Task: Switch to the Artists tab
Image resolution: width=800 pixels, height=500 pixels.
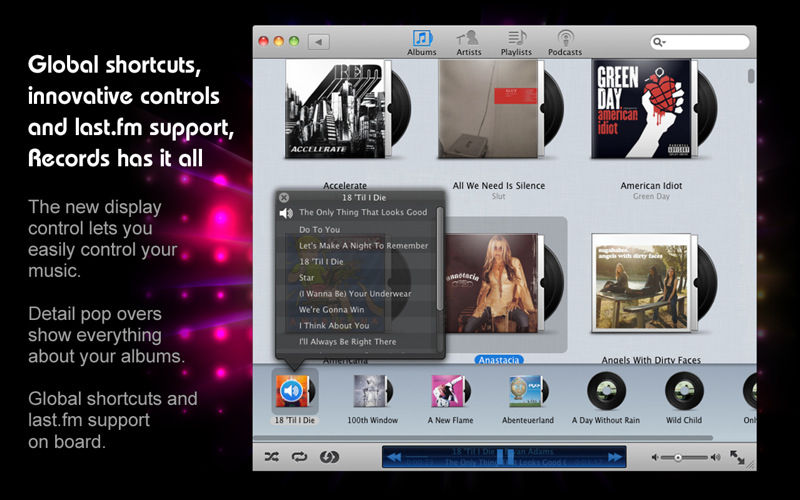Action: pos(468,43)
